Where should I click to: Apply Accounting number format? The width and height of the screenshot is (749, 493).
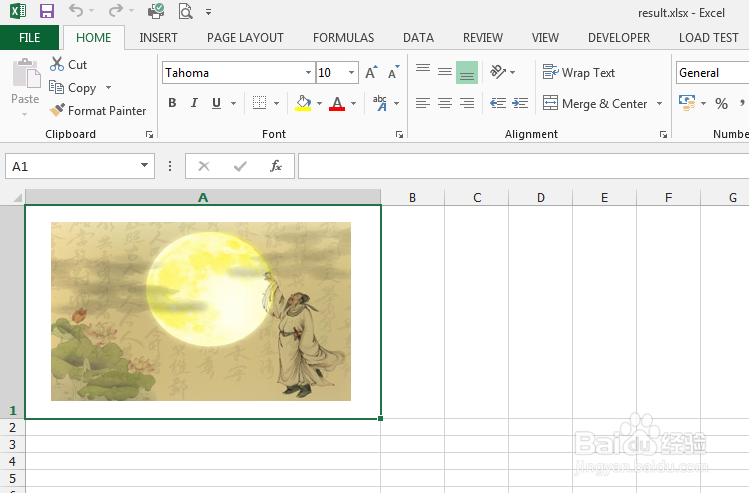(x=687, y=103)
